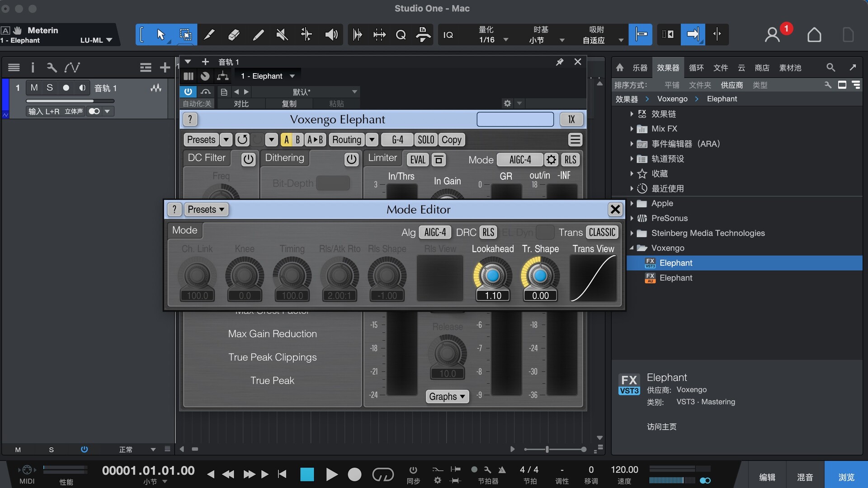
Task: Mute track 1 with M button
Action: coord(34,88)
